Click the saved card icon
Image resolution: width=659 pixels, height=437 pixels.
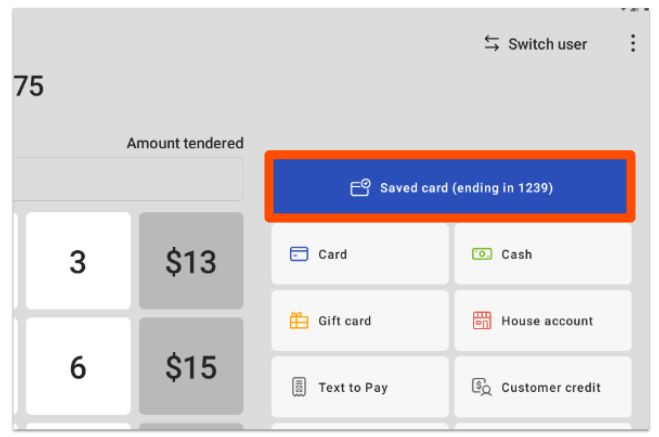[360, 188]
